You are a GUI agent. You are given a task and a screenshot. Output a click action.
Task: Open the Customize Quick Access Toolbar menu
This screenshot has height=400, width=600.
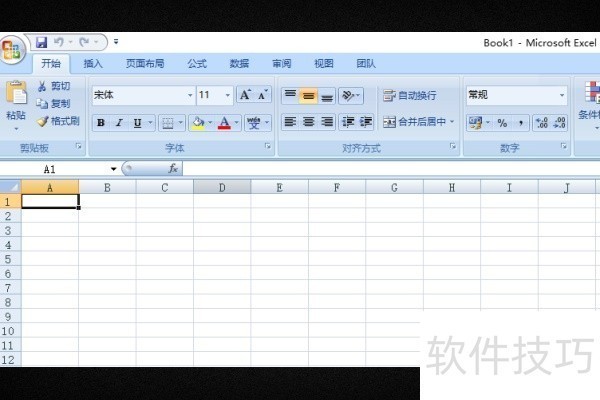click(x=116, y=42)
